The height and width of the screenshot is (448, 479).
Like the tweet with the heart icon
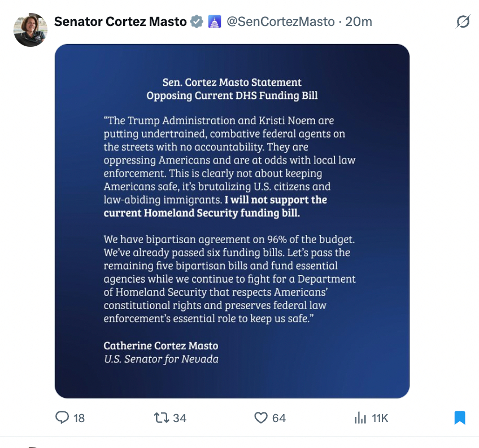[260, 418]
